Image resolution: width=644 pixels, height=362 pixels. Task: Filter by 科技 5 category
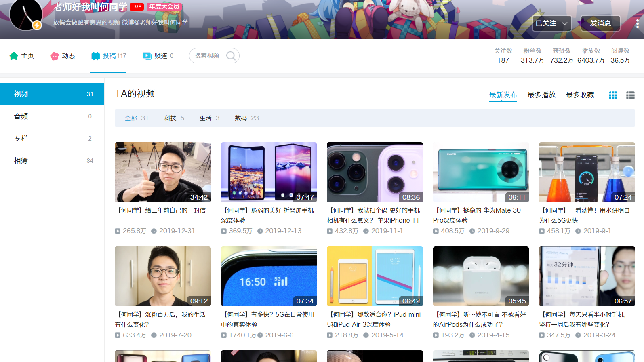[x=174, y=118]
